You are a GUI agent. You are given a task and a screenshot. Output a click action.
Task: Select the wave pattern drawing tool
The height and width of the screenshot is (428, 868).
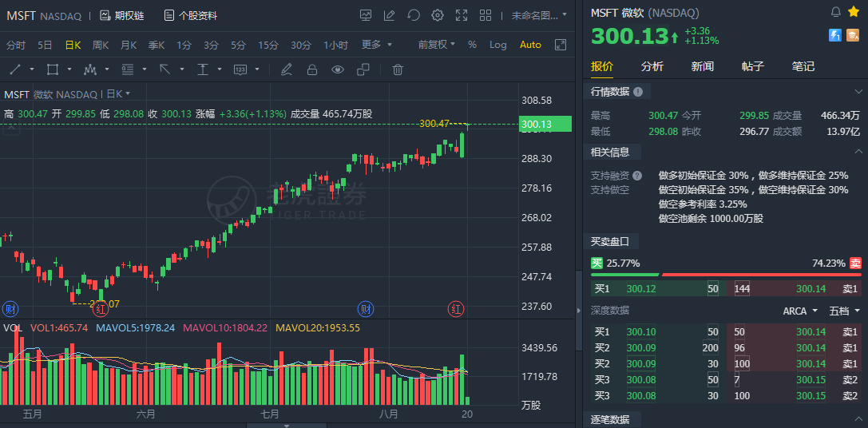90,69
